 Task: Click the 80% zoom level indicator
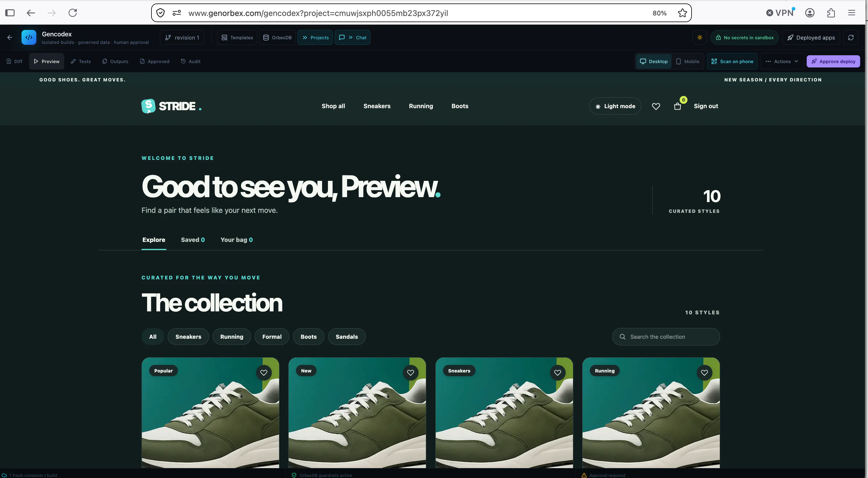tap(659, 13)
